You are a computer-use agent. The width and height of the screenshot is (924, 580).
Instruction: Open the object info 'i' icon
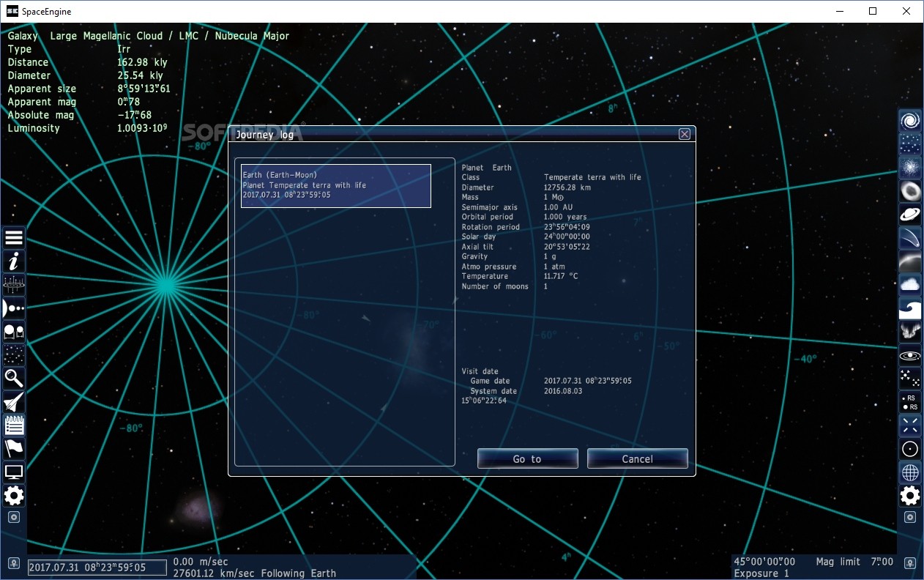point(14,261)
